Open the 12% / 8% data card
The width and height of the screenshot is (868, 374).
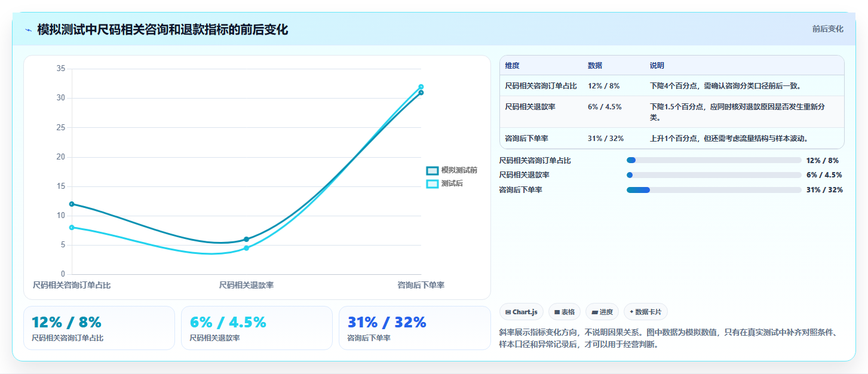coord(99,328)
